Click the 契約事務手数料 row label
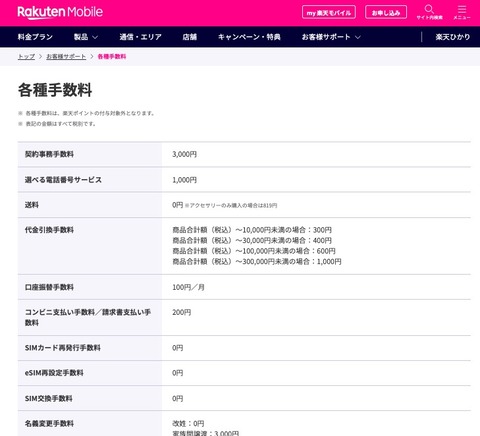The image size is (480, 436). [49, 154]
